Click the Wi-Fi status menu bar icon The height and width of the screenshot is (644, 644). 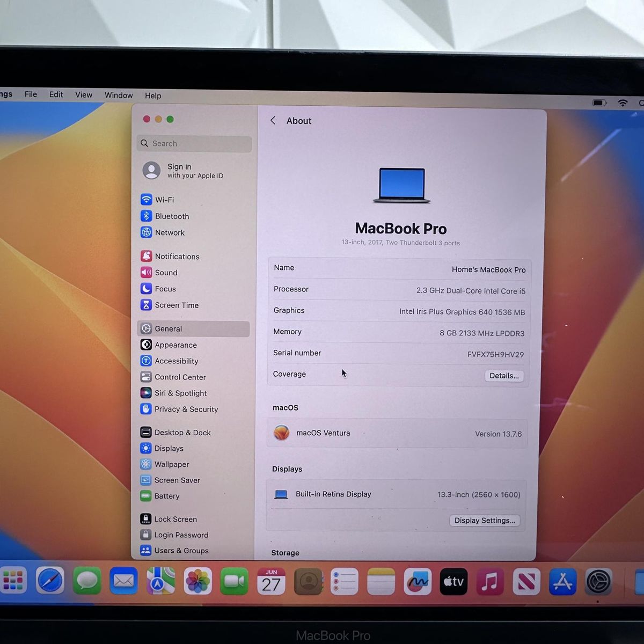point(623,103)
